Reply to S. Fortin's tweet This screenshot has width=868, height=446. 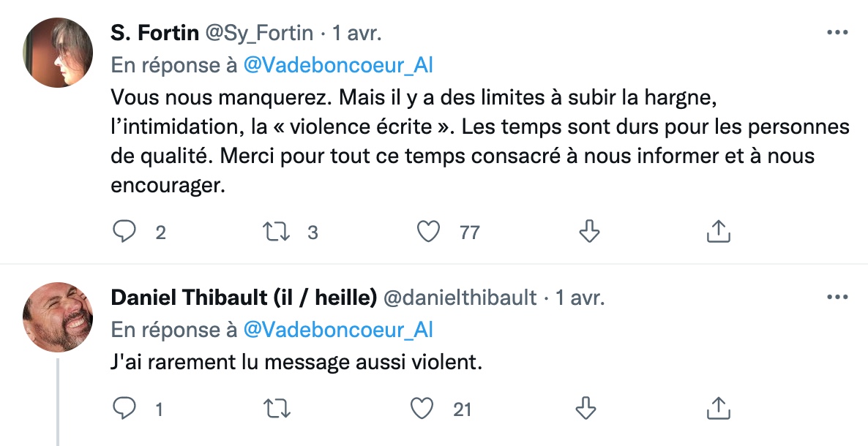pos(124,231)
